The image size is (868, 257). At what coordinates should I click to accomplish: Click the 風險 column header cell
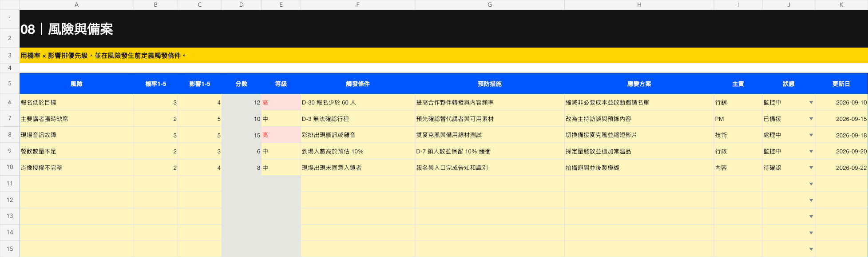tap(76, 84)
